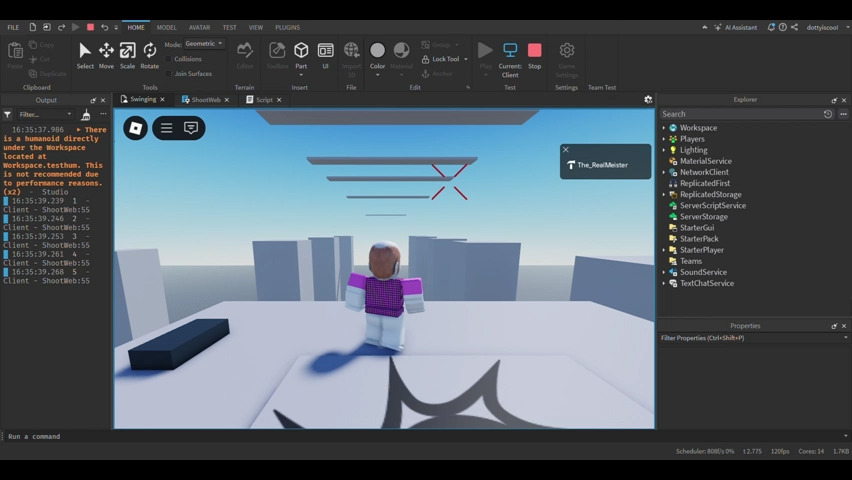Open Game Settings
The height and width of the screenshot is (480, 852).
pyautogui.click(x=567, y=59)
